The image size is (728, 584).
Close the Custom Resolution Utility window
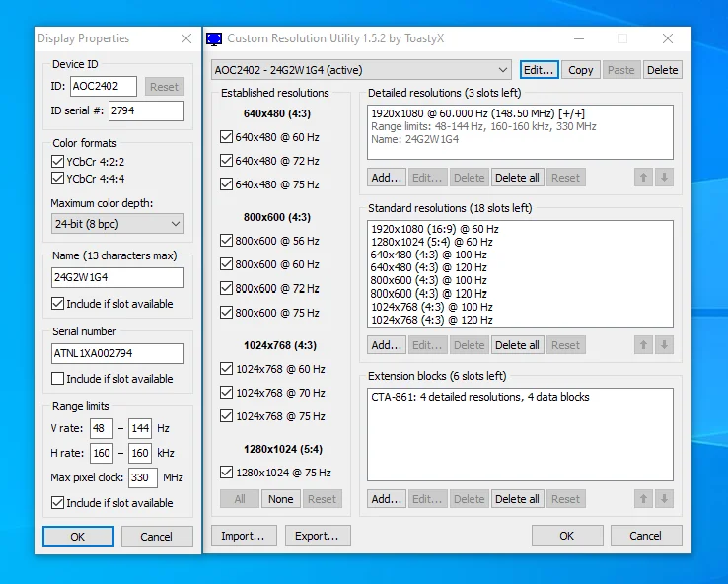(x=668, y=38)
